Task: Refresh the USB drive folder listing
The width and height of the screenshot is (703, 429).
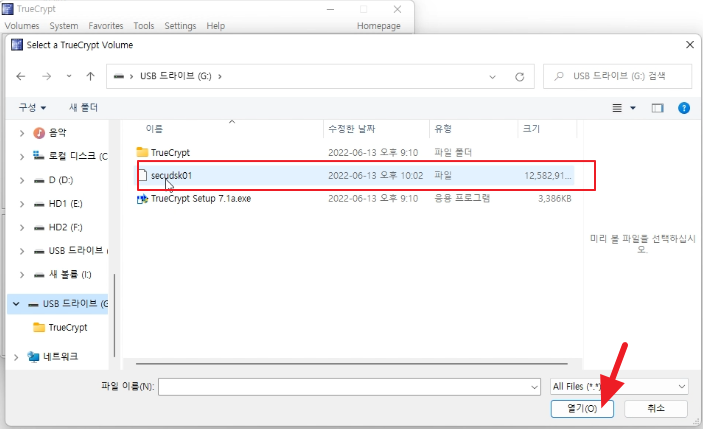Action: pyautogui.click(x=520, y=77)
